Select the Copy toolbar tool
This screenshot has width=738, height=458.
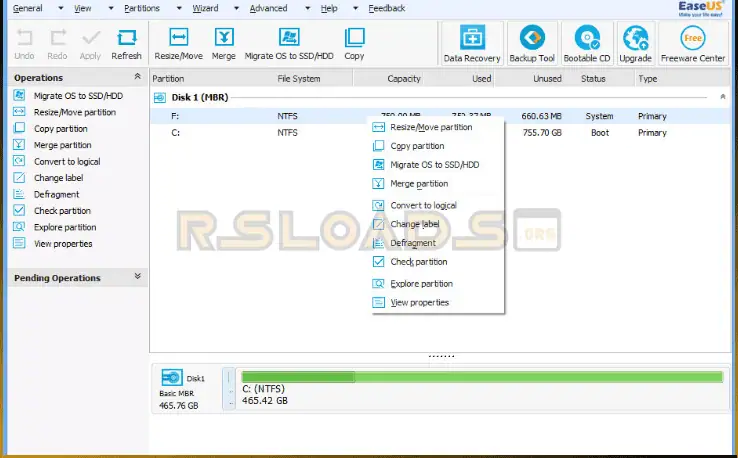(354, 44)
